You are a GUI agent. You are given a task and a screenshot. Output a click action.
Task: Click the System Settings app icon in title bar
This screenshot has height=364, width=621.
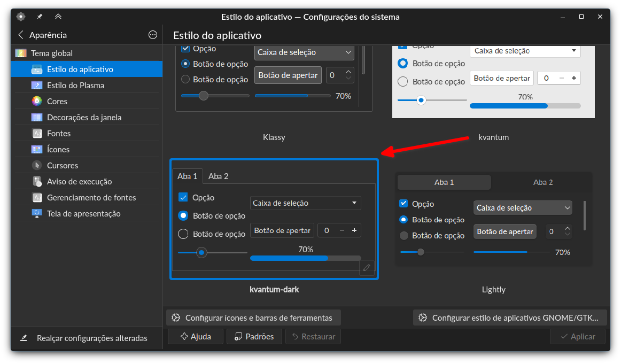pos(21,17)
